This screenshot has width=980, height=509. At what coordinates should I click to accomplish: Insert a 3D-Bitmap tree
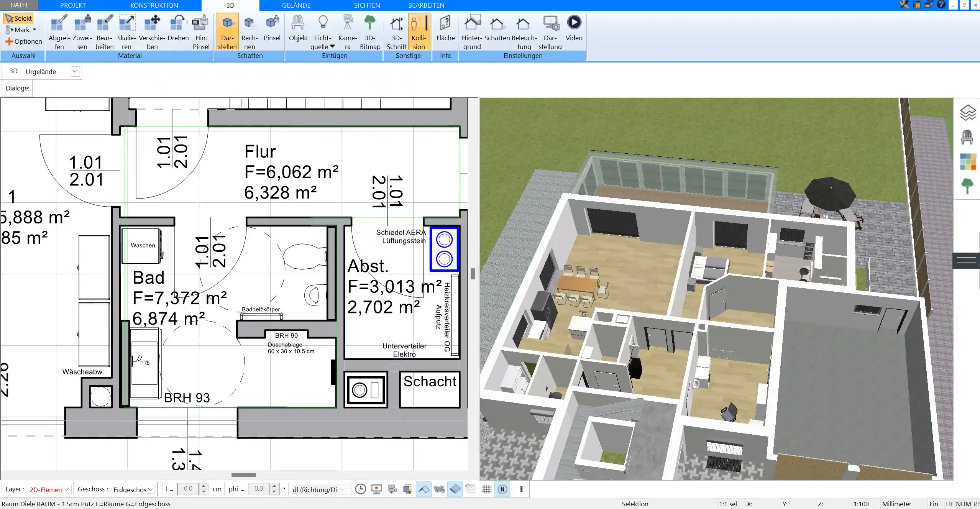click(370, 32)
